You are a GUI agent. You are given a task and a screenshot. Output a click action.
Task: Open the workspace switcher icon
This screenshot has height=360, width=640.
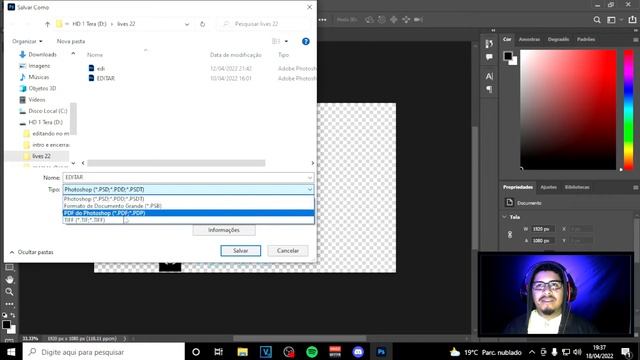pyautogui.click(x=611, y=20)
